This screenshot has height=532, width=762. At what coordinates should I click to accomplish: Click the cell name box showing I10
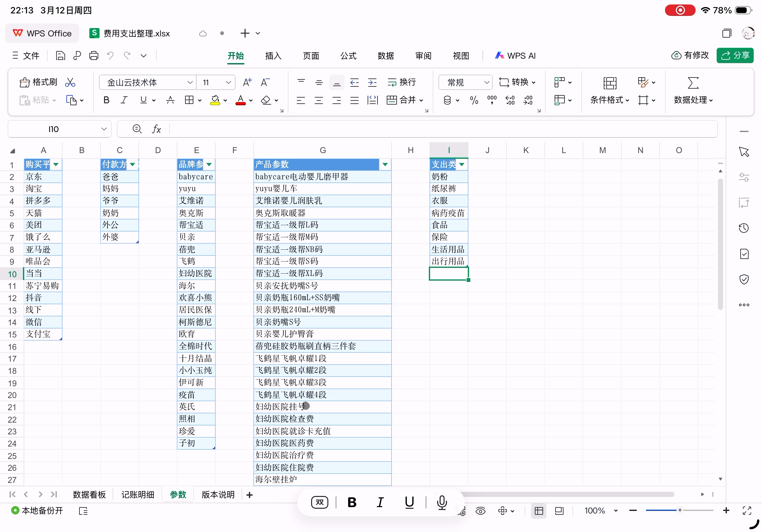[53, 129]
